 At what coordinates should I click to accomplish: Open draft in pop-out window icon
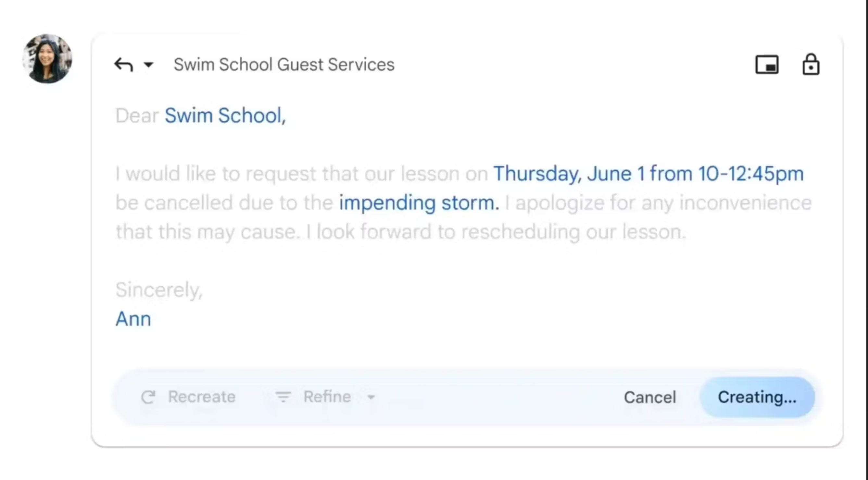tap(767, 65)
